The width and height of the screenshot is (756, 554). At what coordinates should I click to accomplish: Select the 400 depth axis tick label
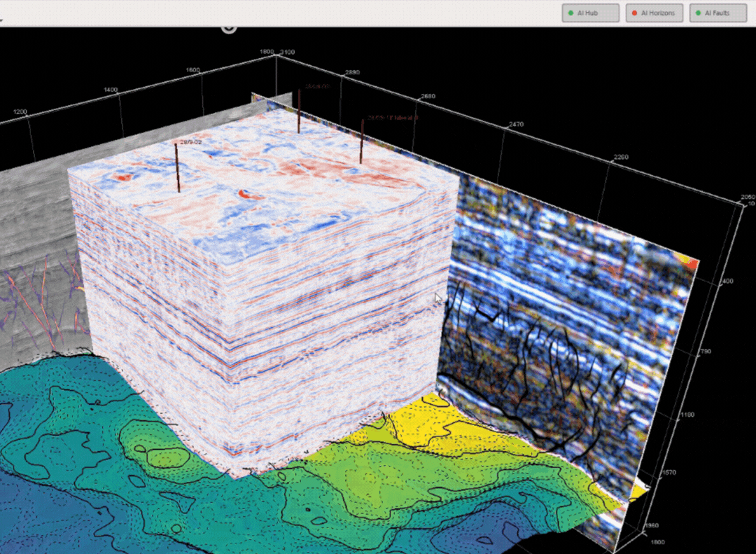(x=727, y=281)
